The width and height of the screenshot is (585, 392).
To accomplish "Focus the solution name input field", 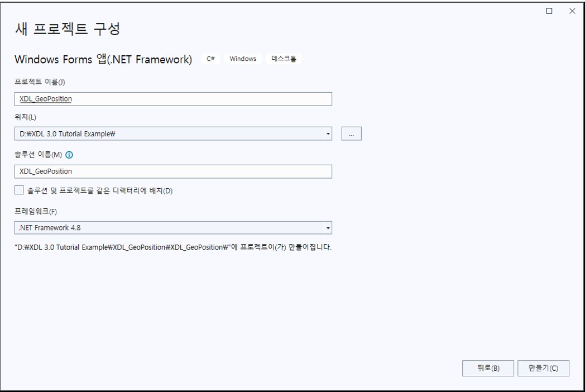I will pyautogui.click(x=173, y=171).
